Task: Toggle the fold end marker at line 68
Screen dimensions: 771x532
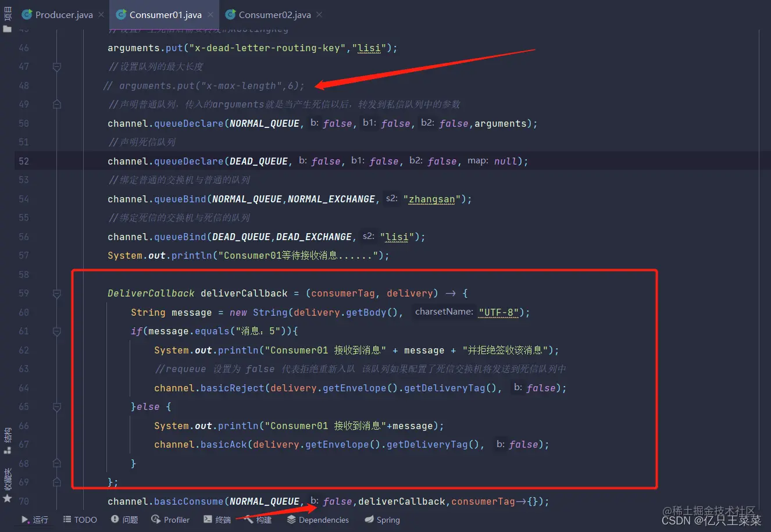Action: click(x=57, y=463)
